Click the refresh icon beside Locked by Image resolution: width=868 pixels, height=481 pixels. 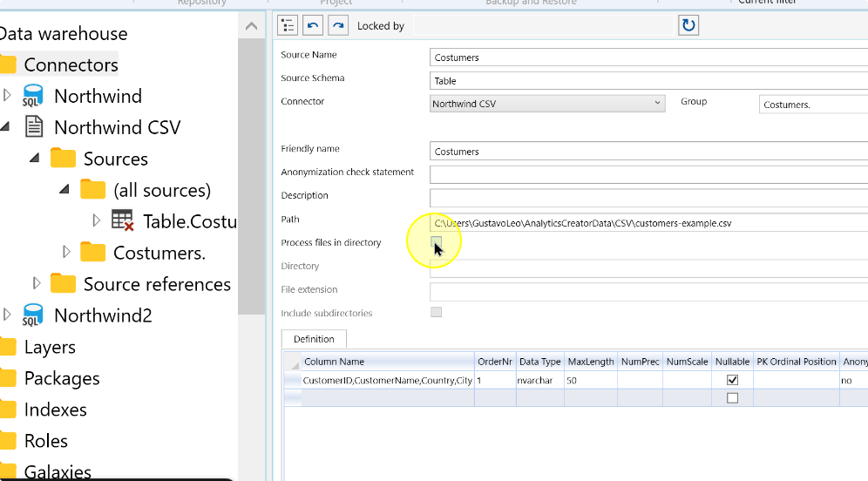pyautogui.click(x=688, y=25)
